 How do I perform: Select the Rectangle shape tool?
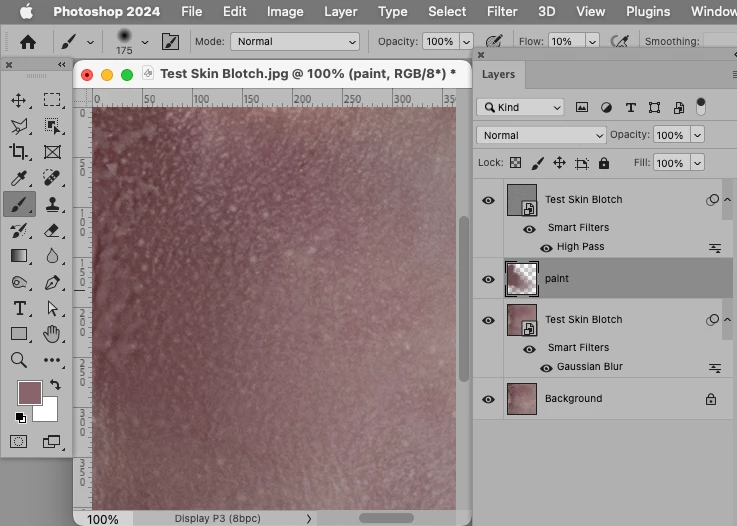19,334
